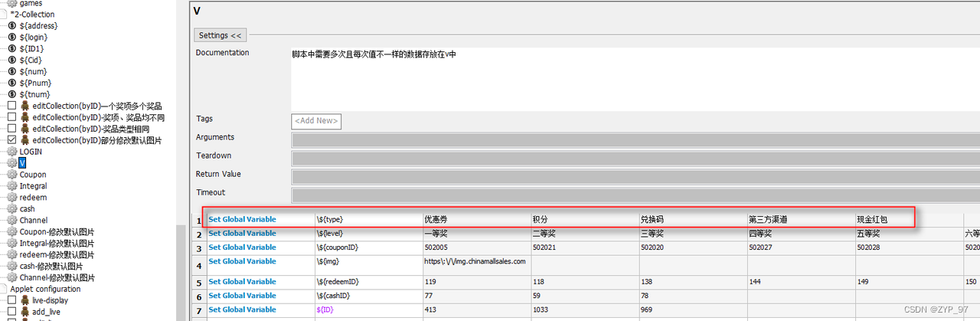The width and height of the screenshot is (980, 321).
Task: Click the gear icon of cash keyword
Action: 12,208
